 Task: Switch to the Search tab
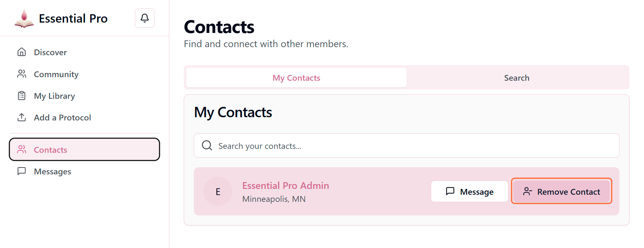pyautogui.click(x=516, y=78)
